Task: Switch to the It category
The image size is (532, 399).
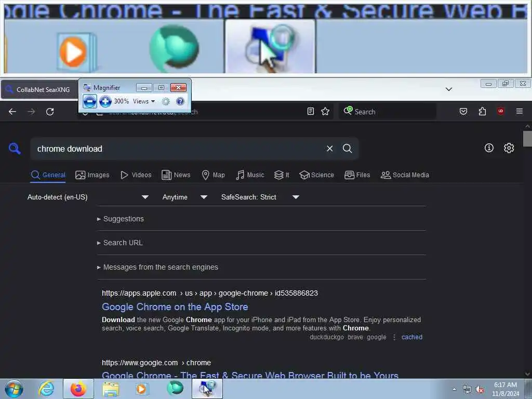Action: (282, 175)
